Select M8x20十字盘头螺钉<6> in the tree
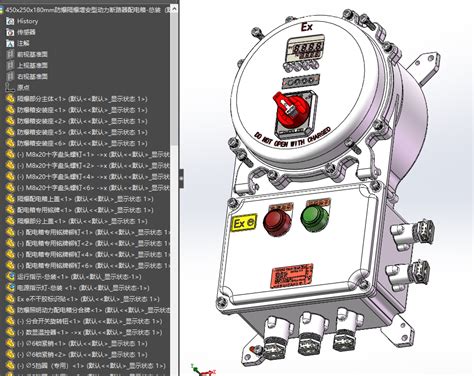Image resolution: width=474 pixels, height=376 pixels. click(93, 188)
